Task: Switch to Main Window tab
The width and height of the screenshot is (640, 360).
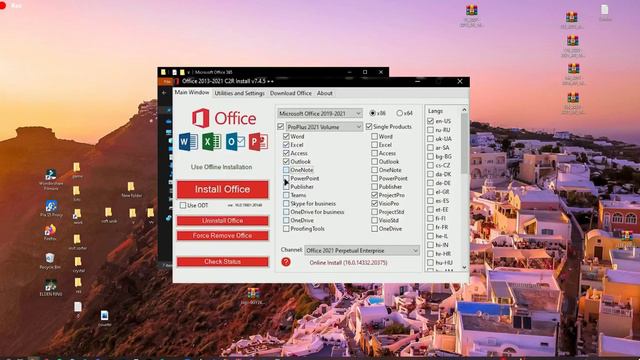Action: pos(192,93)
